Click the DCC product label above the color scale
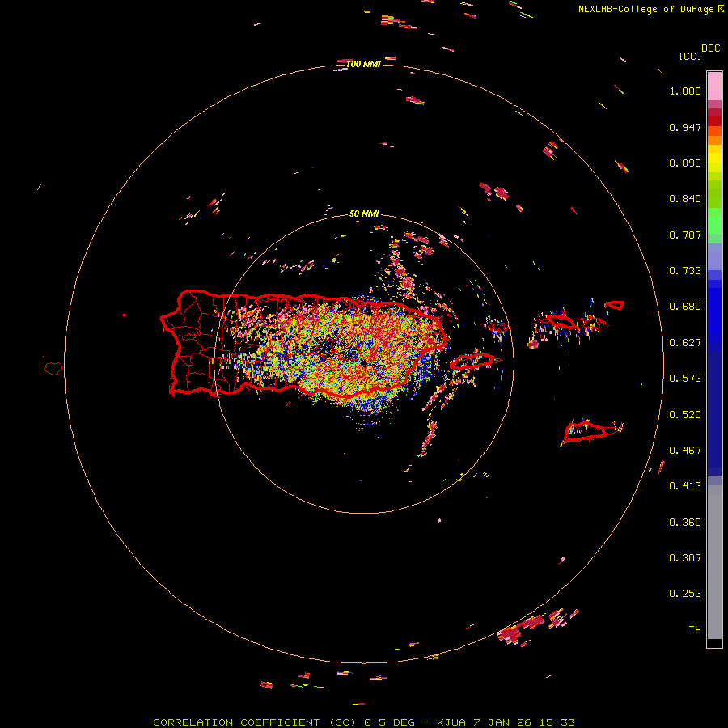Image resolution: width=728 pixels, height=728 pixels. 711,49
